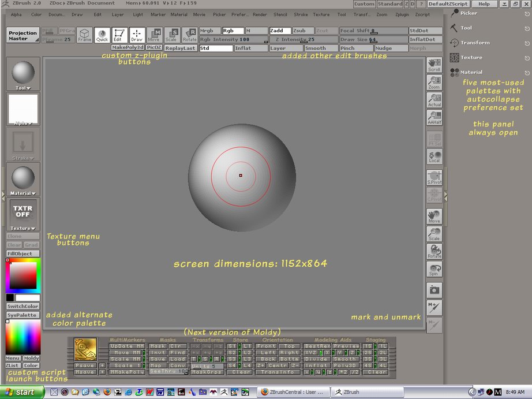Image resolution: width=532 pixels, height=399 pixels.
Task: Toggle the M material-only mode
Action: point(257,31)
